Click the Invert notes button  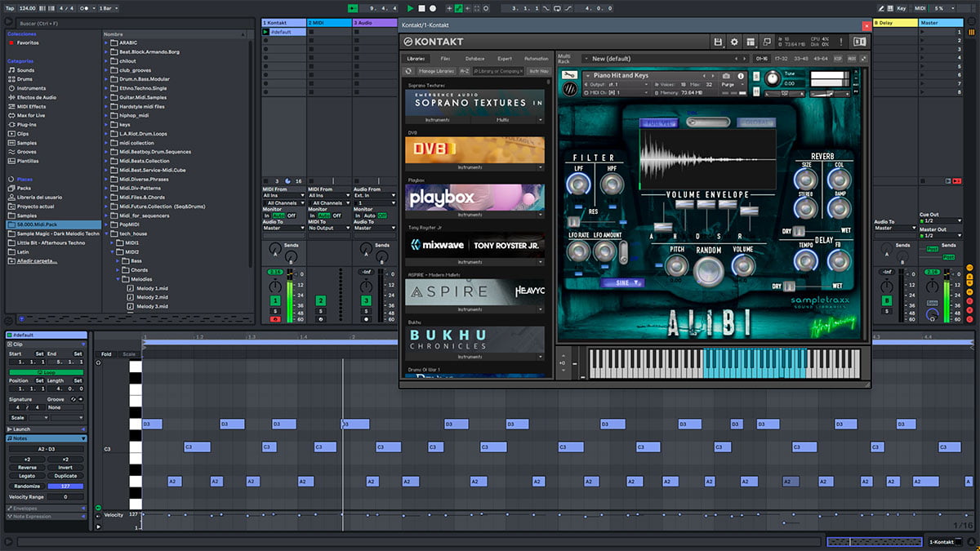tap(65, 468)
